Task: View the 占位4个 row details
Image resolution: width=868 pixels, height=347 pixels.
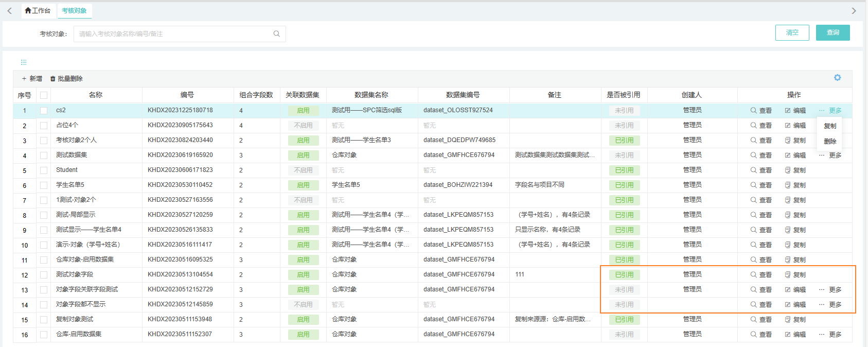Action: pos(761,126)
